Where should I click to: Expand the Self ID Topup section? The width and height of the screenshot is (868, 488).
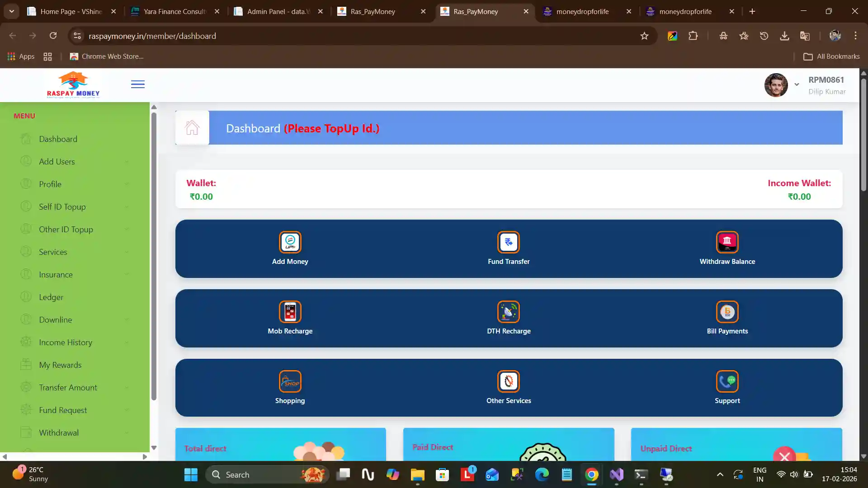tap(62, 206)
